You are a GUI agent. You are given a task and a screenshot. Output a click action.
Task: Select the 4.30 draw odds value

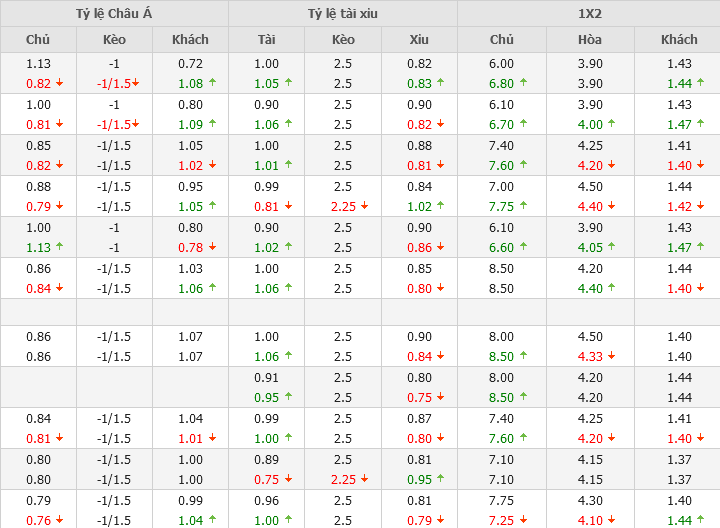[590, 500]
